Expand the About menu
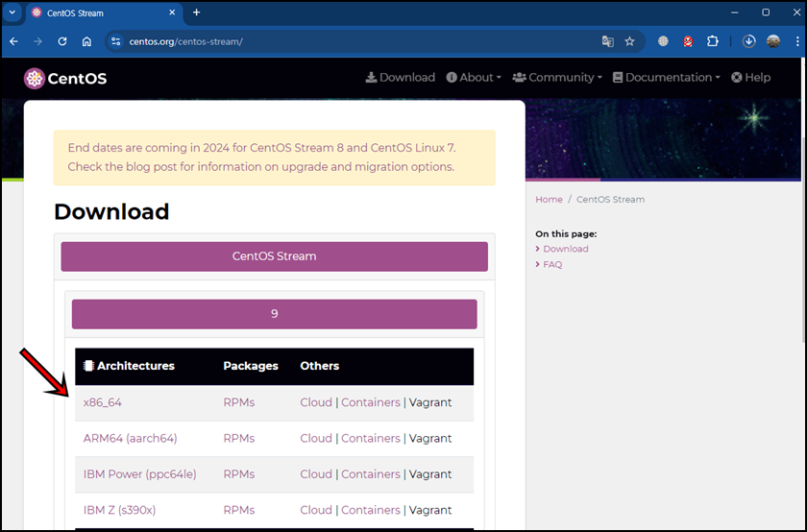 click(x=474, y=77)
